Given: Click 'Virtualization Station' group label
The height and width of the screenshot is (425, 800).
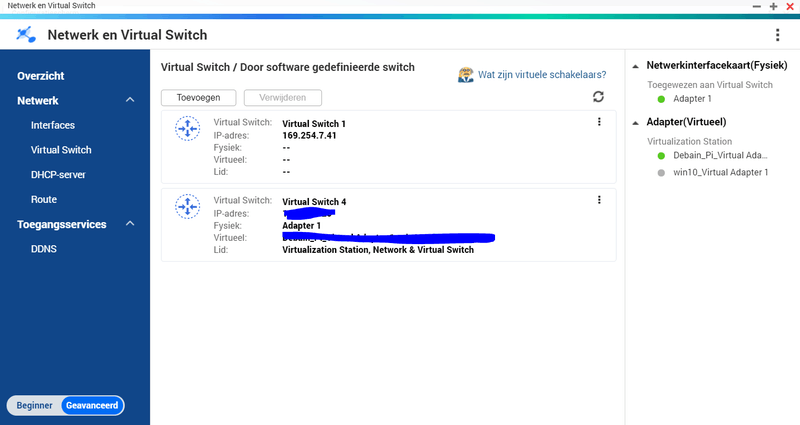Looking at the screenshot, I should click(689, 141).
